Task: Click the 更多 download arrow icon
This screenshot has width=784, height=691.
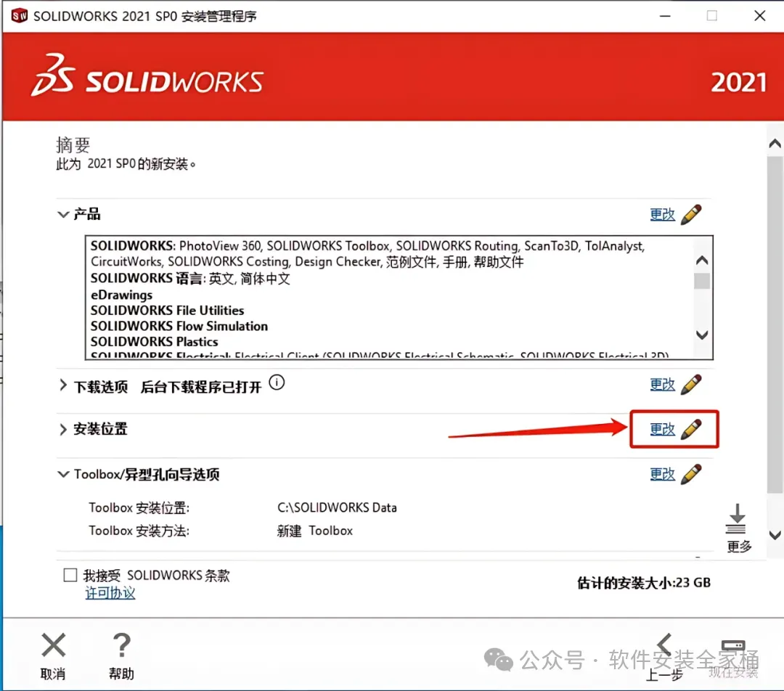Action: pyautogui.click(x=737, y=520)
